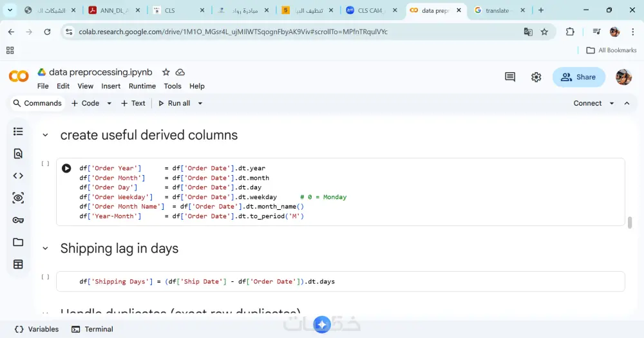
Task: Click the Connect button
Action: pos(587,104)
